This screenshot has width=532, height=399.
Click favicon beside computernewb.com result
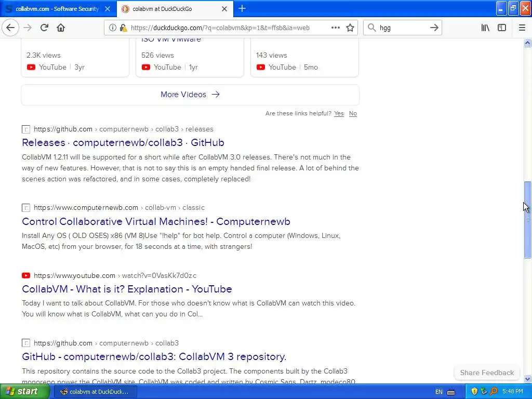click(26, 208)
